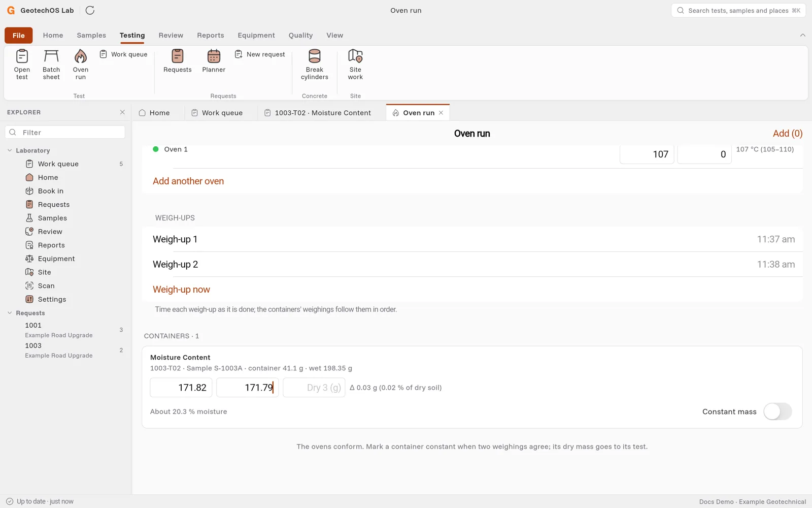The height and width of the screenshot is (508, 812).
Task: Open Book in from the Explorer
Action: coord(51,191)
